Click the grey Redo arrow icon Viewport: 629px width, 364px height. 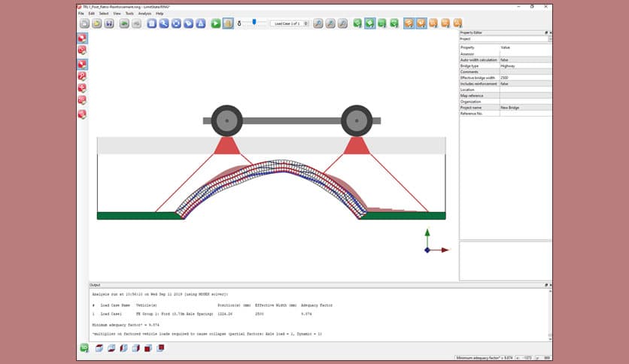click(x=136, y=23)
